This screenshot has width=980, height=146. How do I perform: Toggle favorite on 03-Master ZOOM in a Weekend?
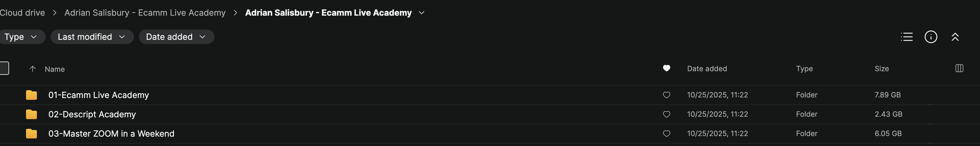tap(666, 134)
